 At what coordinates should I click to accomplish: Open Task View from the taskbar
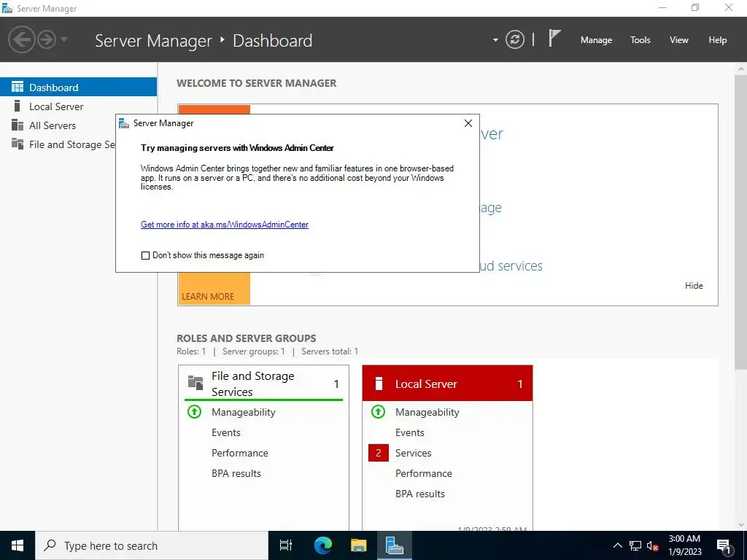(286, 545)
